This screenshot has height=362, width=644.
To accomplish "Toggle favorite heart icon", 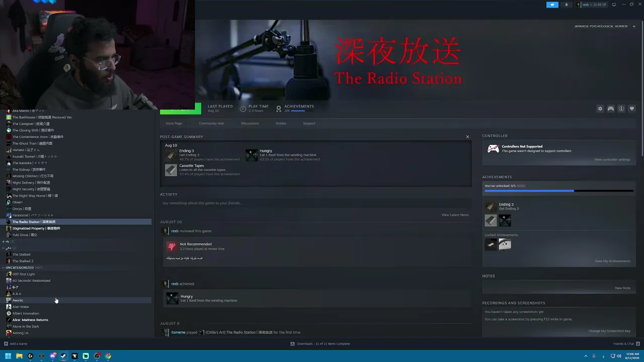I will (x=632, y=109).
